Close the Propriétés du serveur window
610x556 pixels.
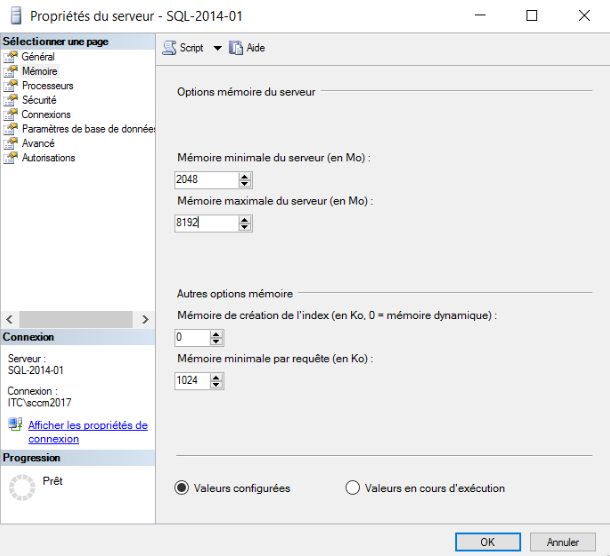584,16
